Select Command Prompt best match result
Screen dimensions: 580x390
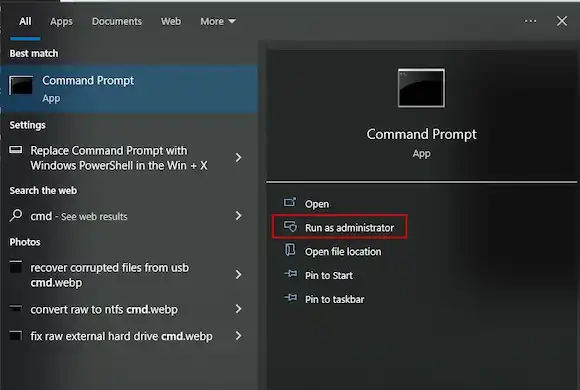coord(129,89)
